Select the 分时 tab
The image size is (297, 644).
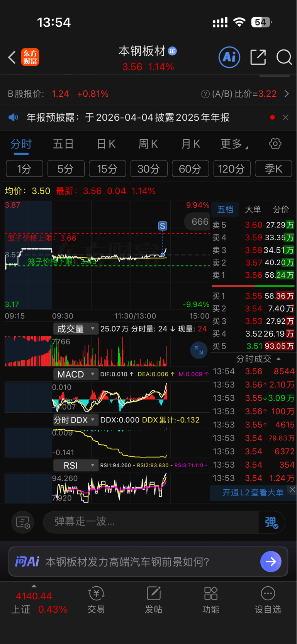[21, 144]
